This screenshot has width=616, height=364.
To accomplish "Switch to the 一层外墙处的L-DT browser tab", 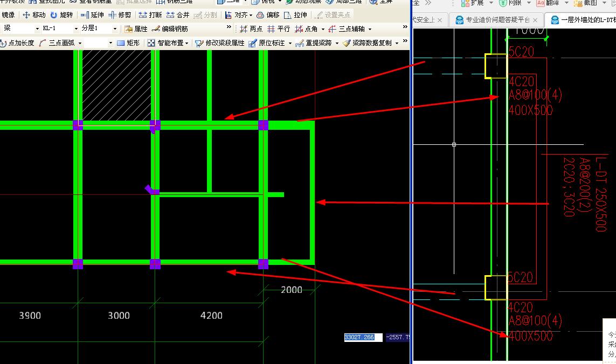I will coord(582,19).
